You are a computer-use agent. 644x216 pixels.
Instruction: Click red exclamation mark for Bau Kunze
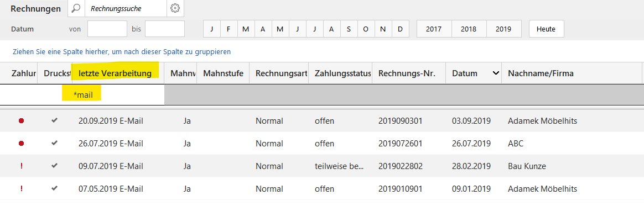click(22, 166)
